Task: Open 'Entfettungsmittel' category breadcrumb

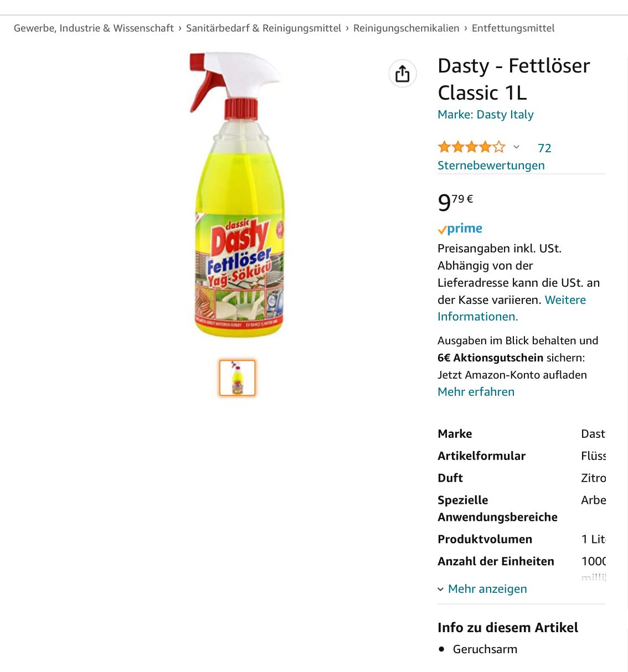Action: click(513, 28)
